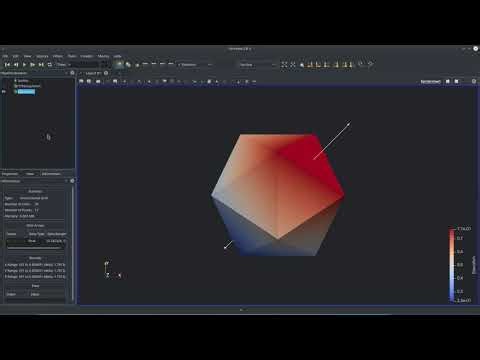This screenshot has width=480, height=360.
Task: Set view direction to -Y
Action: 337,65
